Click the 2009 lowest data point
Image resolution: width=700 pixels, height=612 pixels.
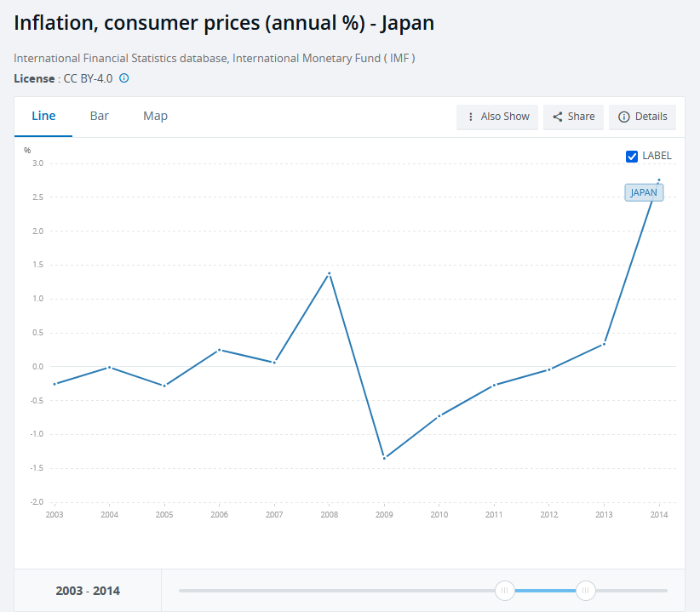point(384,458)
